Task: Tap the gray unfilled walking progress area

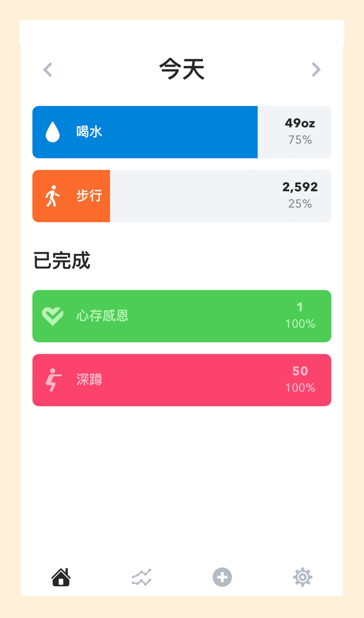Action: click(x=221, y=196)
